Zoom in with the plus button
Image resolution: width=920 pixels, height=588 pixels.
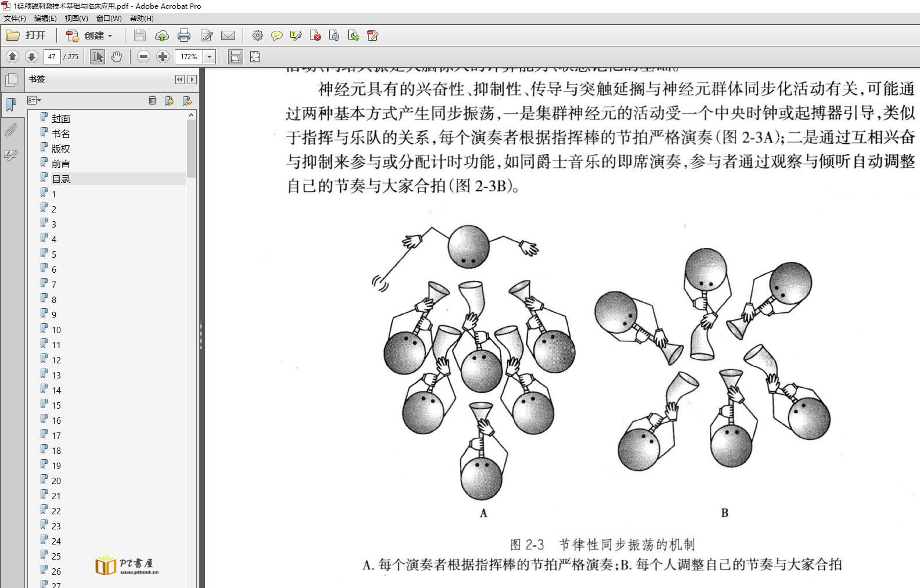[163, 56]
